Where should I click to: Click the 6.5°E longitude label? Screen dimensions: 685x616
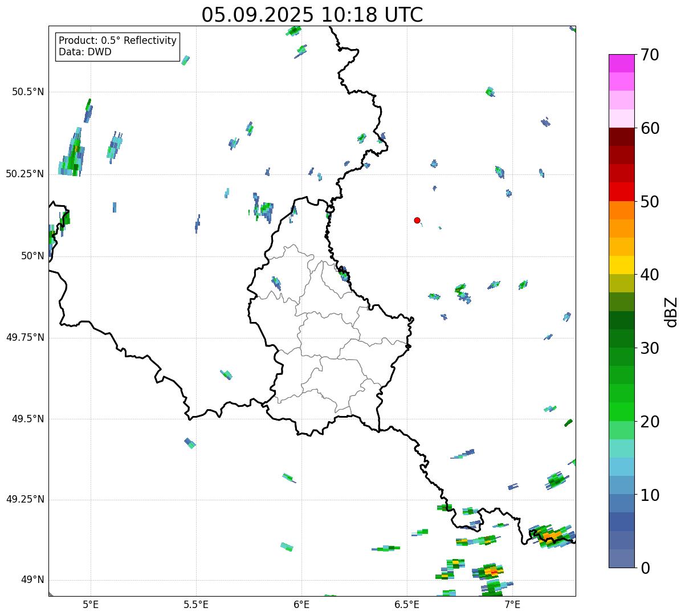coord(407,604)
